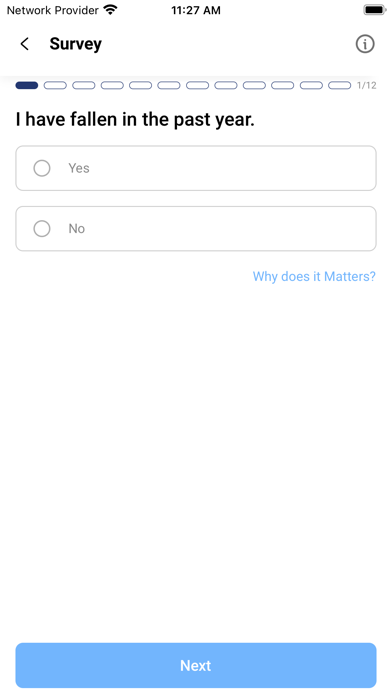Image resolution: width=392 pixels, height=696 pixels.
Task: Tap the Next button
Action: (196, 665)
